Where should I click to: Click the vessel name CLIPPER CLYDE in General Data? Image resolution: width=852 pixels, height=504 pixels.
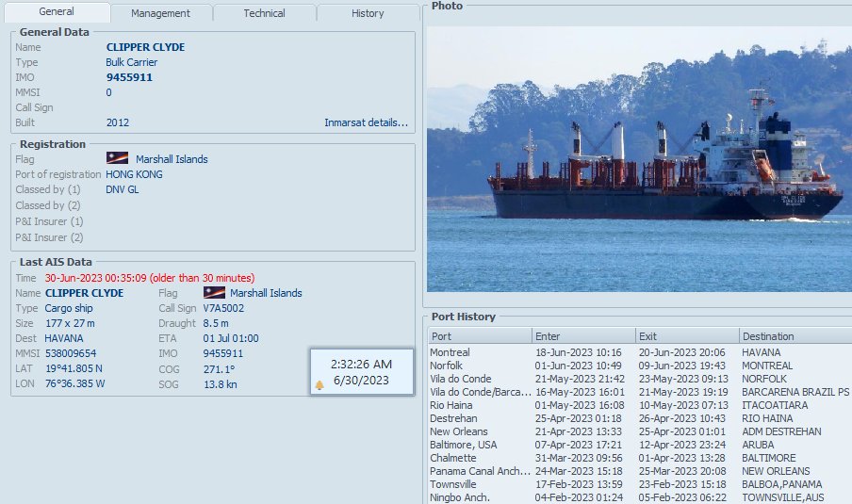[146, 47]
